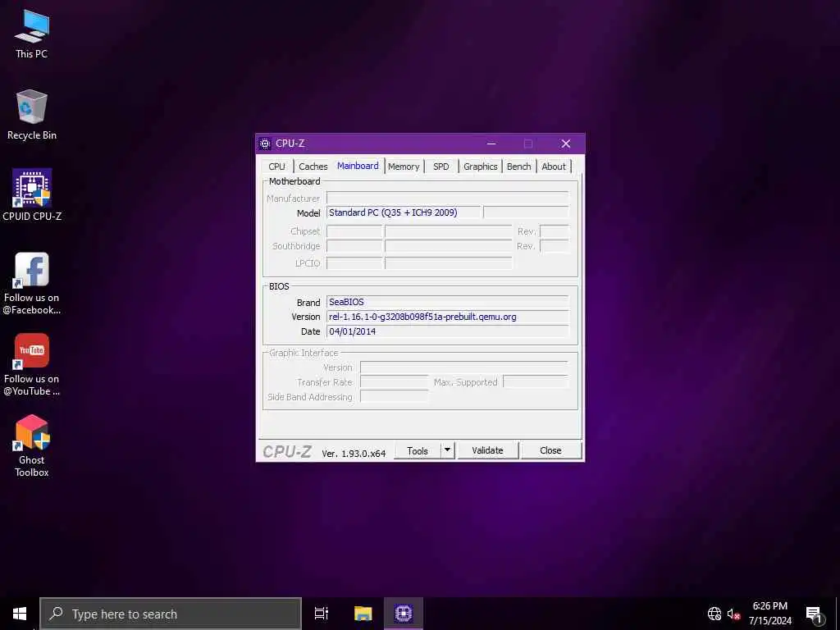Image resolution: width=840 pixels, height=630 pixels.
Task: Open the About tab
Action: click(x=554, y=167)
